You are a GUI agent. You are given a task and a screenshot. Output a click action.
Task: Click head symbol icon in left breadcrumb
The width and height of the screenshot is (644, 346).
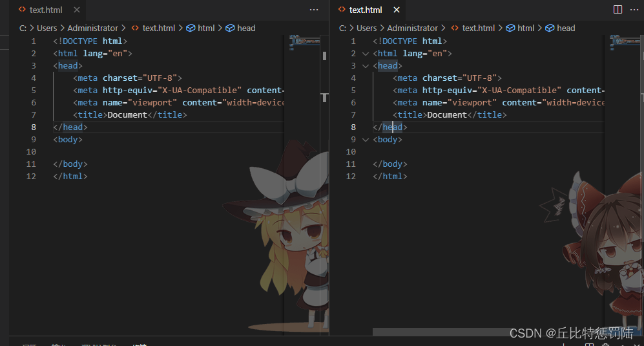point(230,28)
